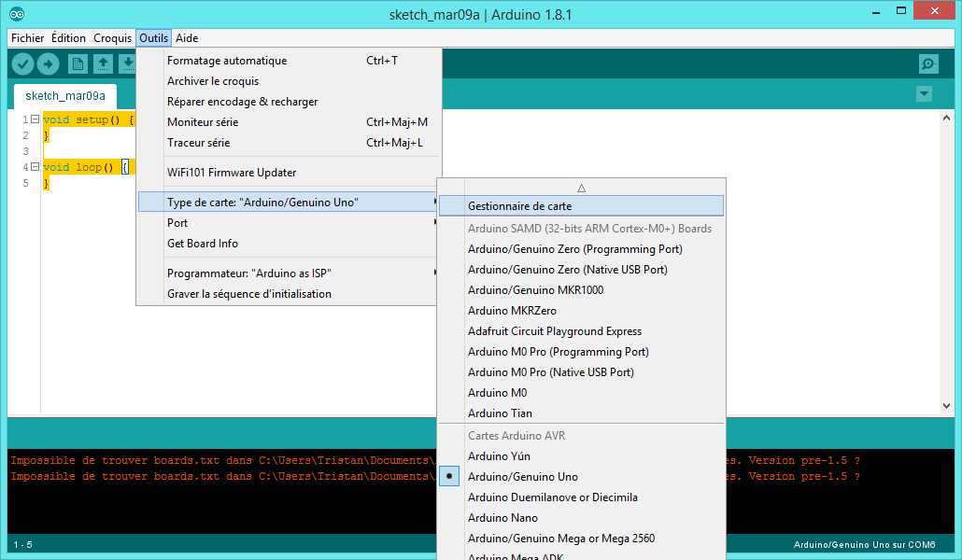This screenshot has height=560, width=962.
Task: Choose Réparer encodage & recharger
Action: 288,101
